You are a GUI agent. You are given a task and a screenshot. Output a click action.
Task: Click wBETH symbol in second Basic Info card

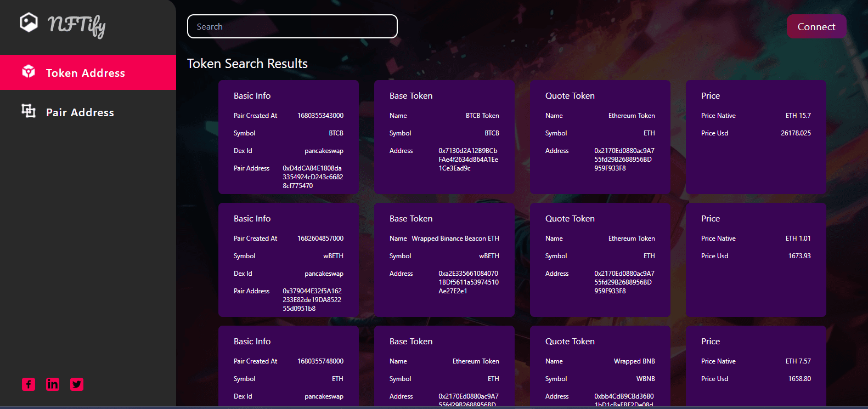(x=333, y=256)
